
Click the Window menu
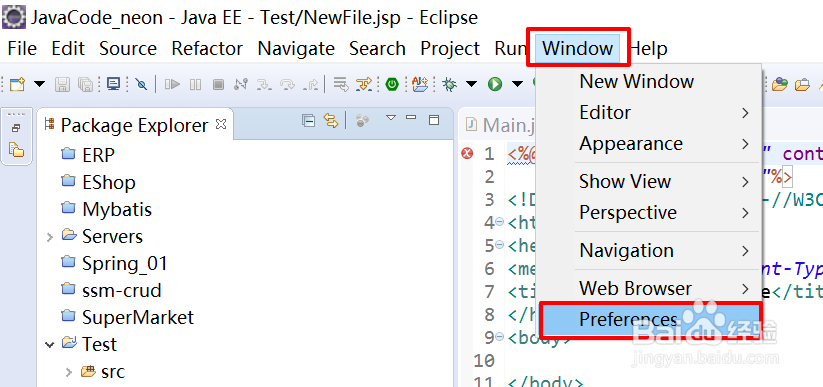coord(578,48)
